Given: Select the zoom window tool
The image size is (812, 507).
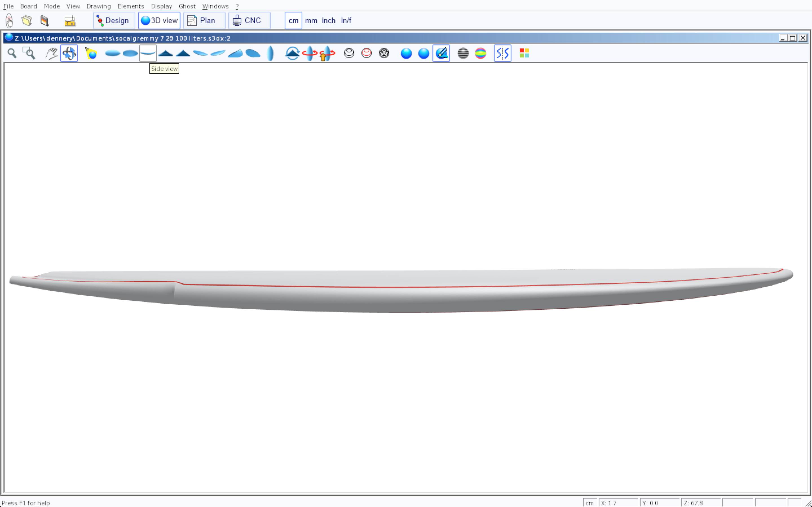Looking at the screenshot, I should pyautogui.click(x=29, y=53).
